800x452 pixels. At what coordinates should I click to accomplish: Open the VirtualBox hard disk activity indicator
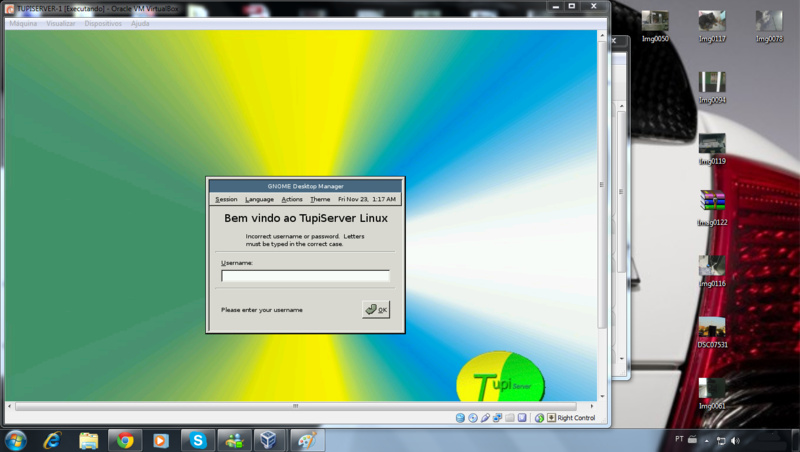click(x=460, y=418)
